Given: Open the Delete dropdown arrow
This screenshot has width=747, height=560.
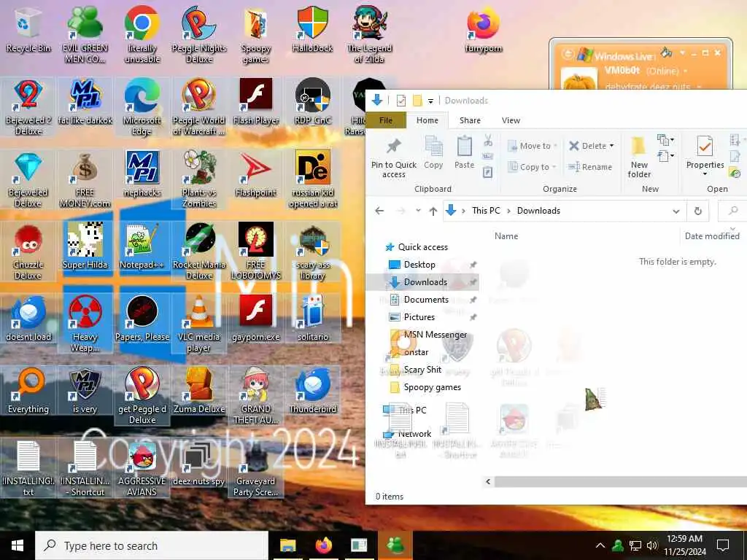Looking at the screenshot, I should click(612, 146).
